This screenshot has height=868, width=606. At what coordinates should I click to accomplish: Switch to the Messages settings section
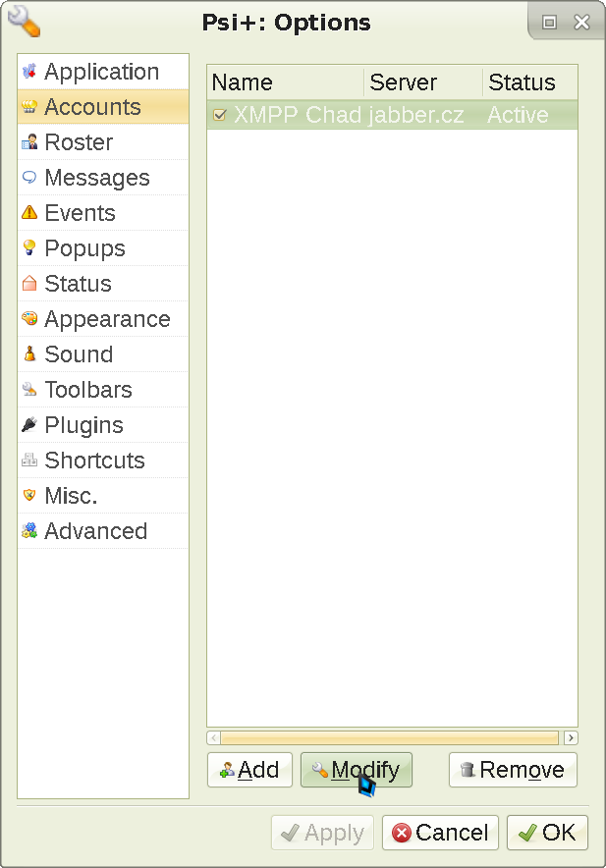[97, 177]
